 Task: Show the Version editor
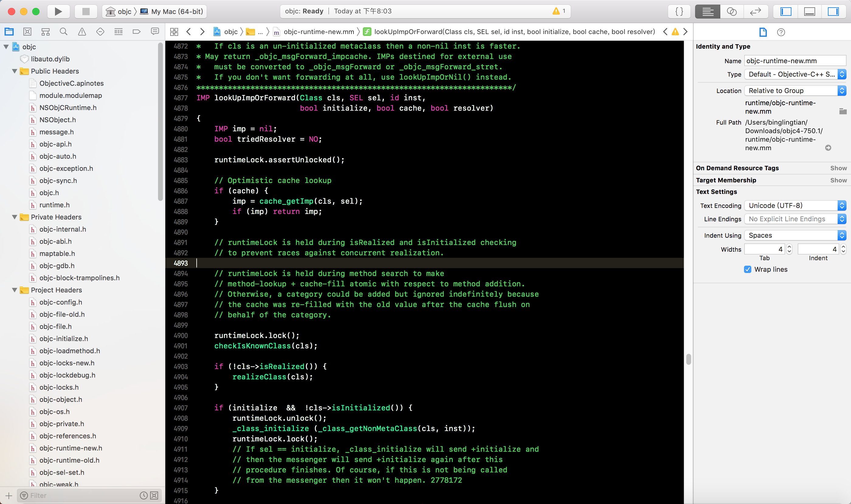click(x=755, y=12)
